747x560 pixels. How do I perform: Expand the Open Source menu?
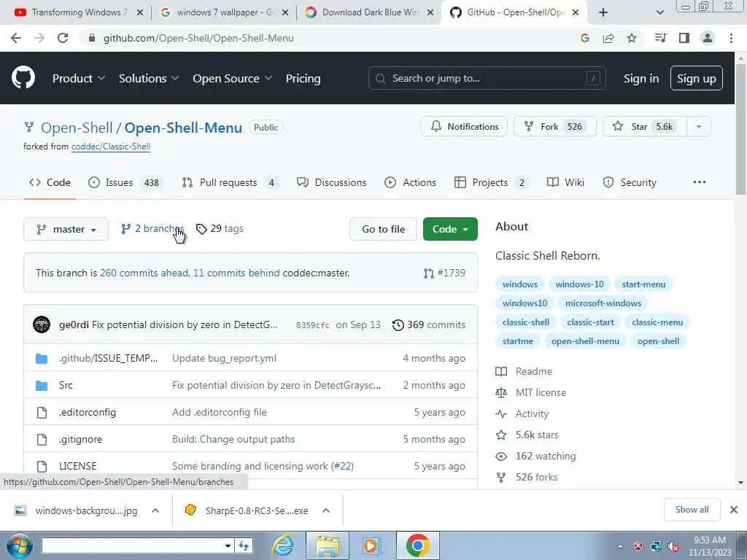(233, 78)
